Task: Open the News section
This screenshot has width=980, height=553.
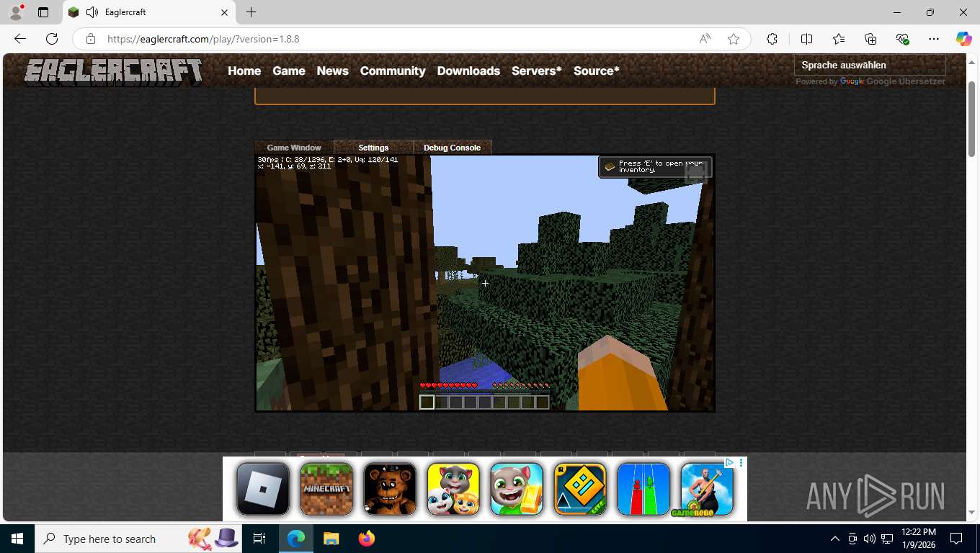Action: [x=332, y=71]
